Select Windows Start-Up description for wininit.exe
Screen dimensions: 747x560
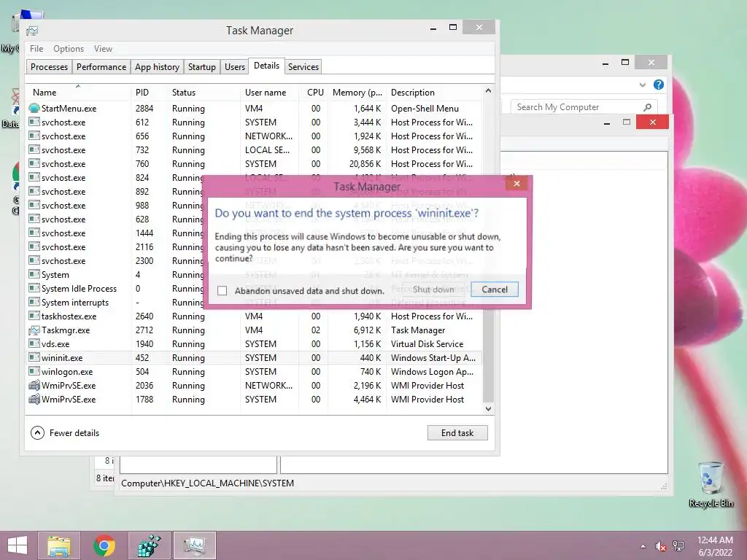433,357
